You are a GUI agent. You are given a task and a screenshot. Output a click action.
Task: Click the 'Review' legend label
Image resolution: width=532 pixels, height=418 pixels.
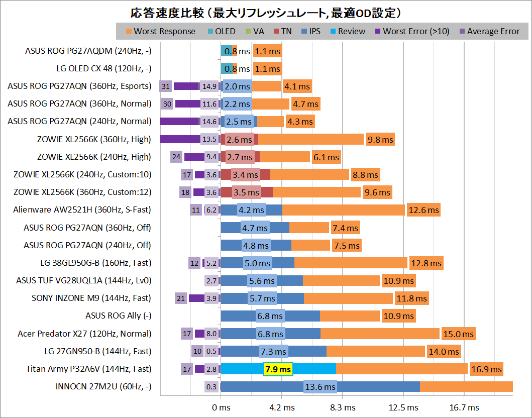point(352,31)
